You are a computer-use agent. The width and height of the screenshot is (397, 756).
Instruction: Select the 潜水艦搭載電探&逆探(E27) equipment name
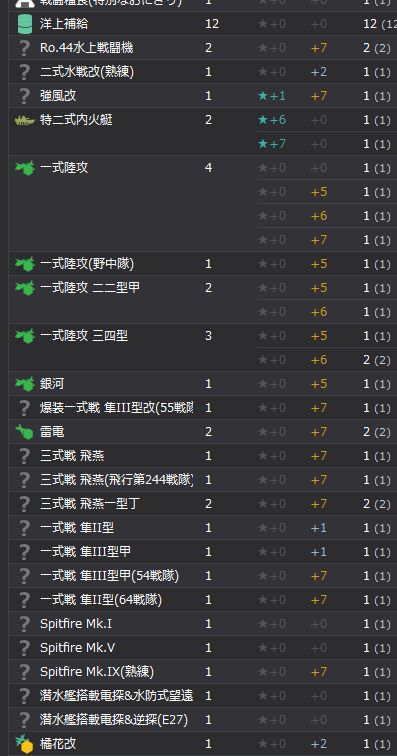click(x=114, y=720)
